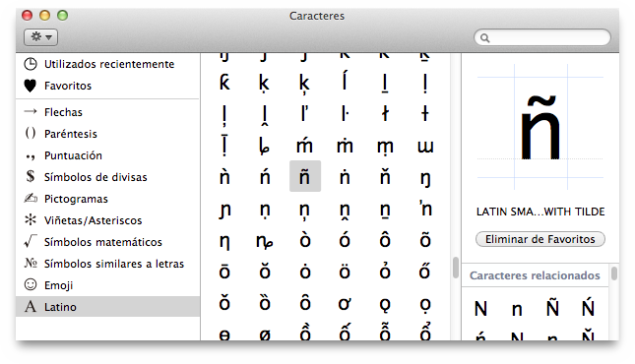Click Caracteres relacionados section header
This screenshot has height=364, width=635.
(x=535, y=275)
